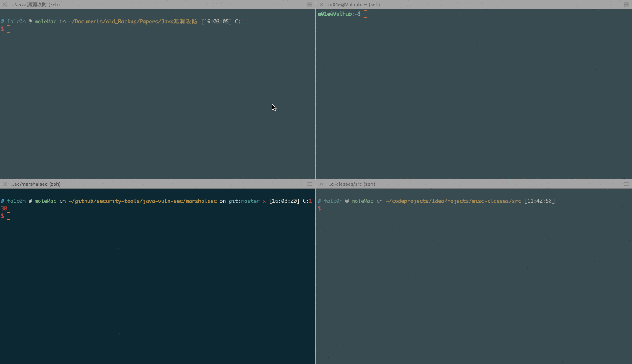Click fa1c0n username in misc-classes pane

coord(333,201)
